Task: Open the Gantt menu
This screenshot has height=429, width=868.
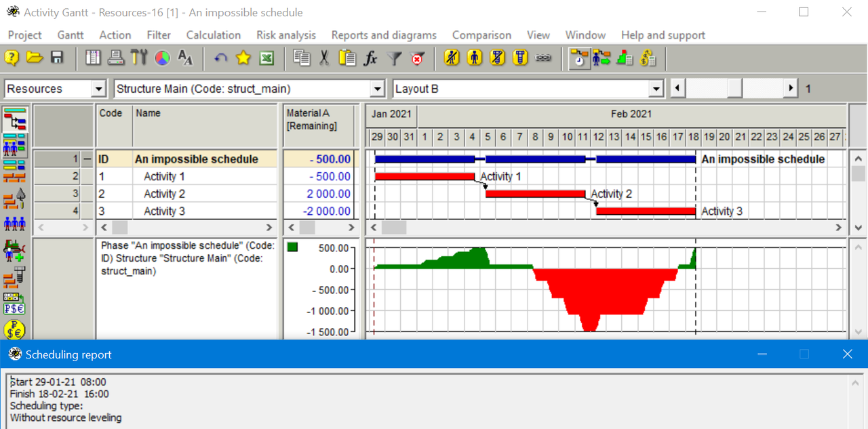Action: coord(71,35)
